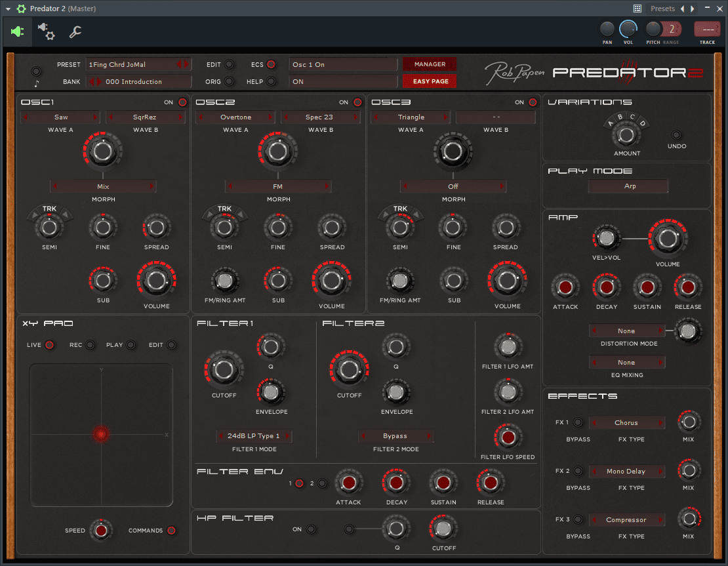The image size is (728, 566).
Task: Click the speaker plugin editor icon
Action: coord(17,31)
